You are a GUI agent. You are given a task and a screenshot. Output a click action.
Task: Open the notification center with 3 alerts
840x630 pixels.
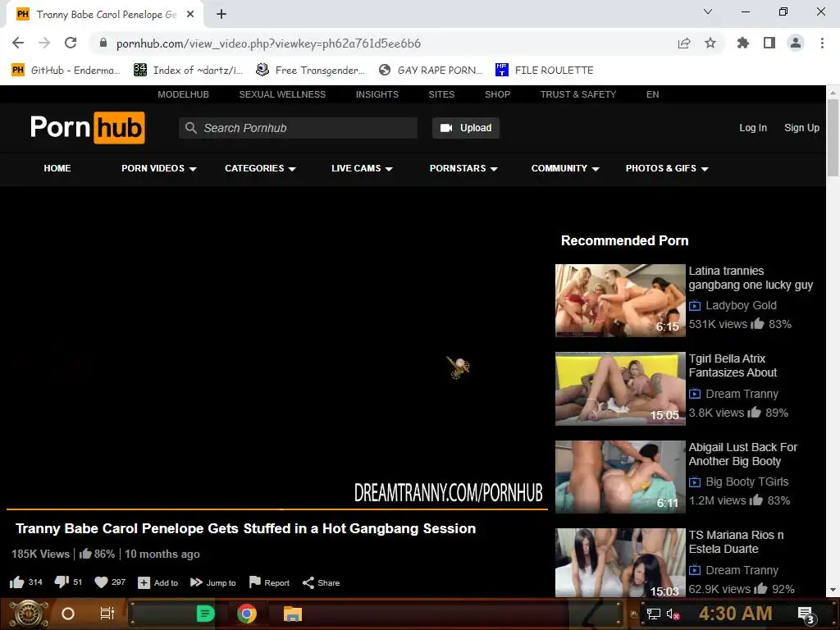coord(806,614)
